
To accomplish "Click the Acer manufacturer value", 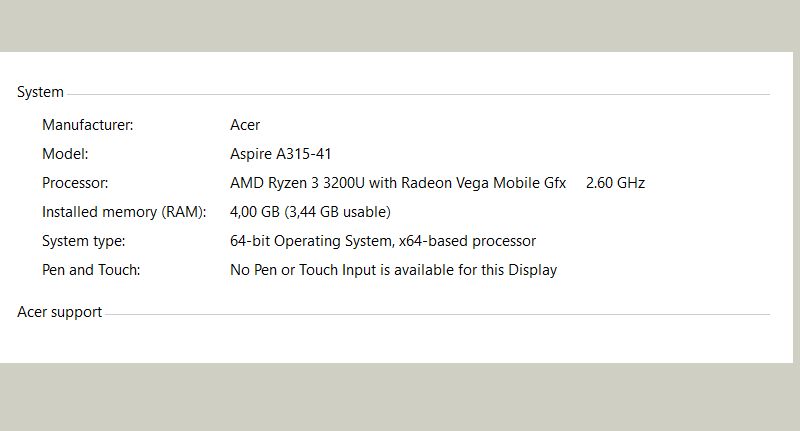I will 245,125.
